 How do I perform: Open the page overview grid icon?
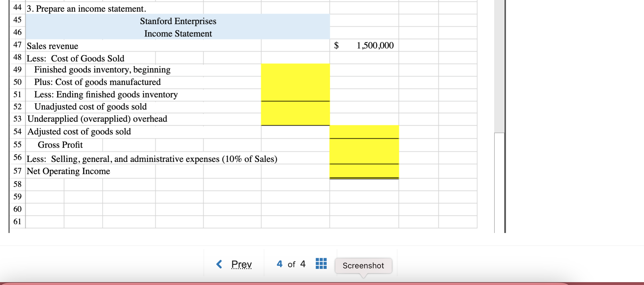(x=321, y=264)
